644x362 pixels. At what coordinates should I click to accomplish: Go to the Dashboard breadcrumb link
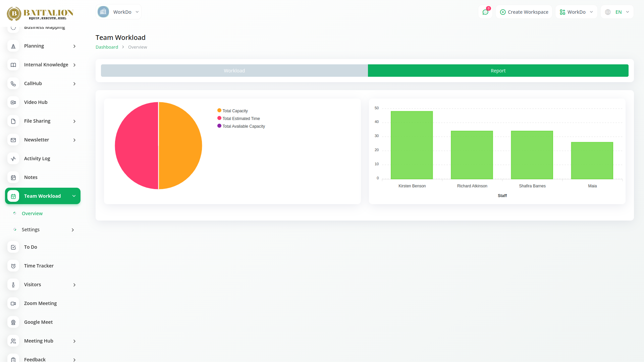tap(107, 47)
